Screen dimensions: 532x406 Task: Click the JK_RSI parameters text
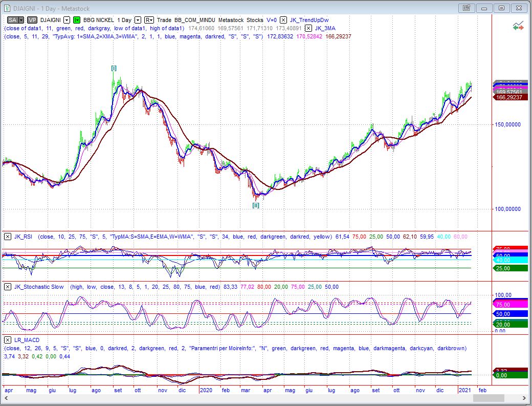[185, 237]
